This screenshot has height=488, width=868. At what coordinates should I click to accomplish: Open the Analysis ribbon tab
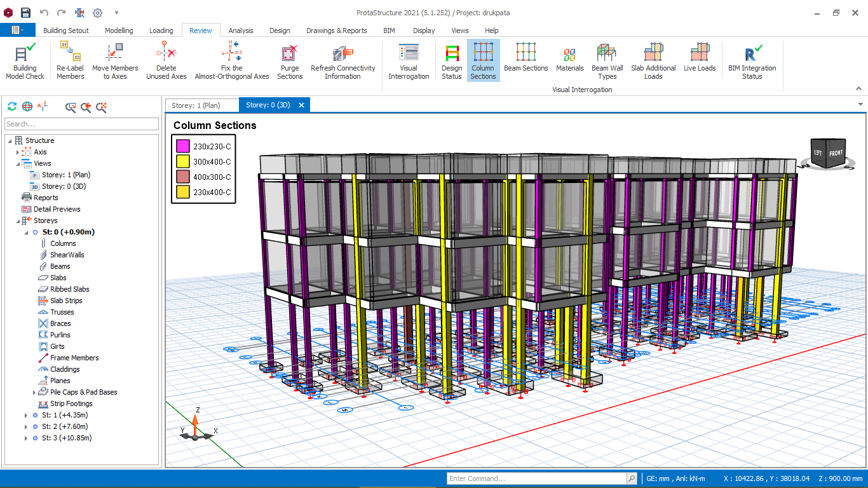point(241,30)
